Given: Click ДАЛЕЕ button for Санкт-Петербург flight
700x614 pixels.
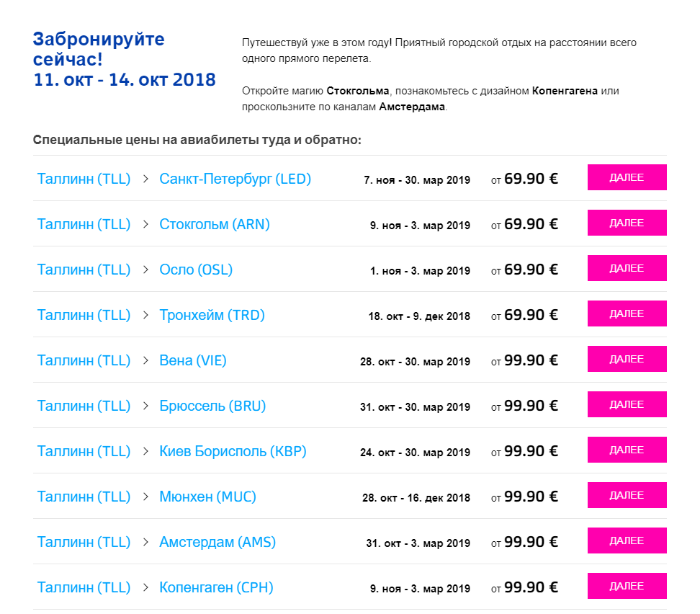Looking at the screenshot, I should pos(627,177).
